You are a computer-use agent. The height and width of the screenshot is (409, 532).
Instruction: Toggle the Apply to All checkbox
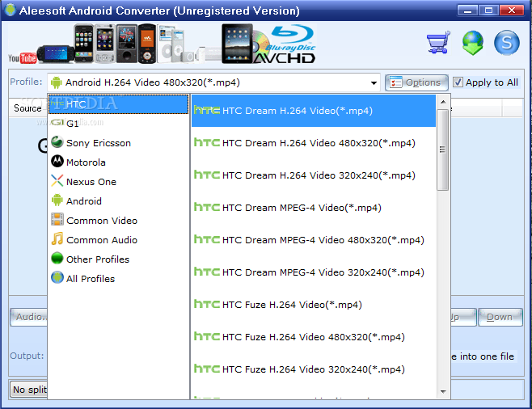458,82
